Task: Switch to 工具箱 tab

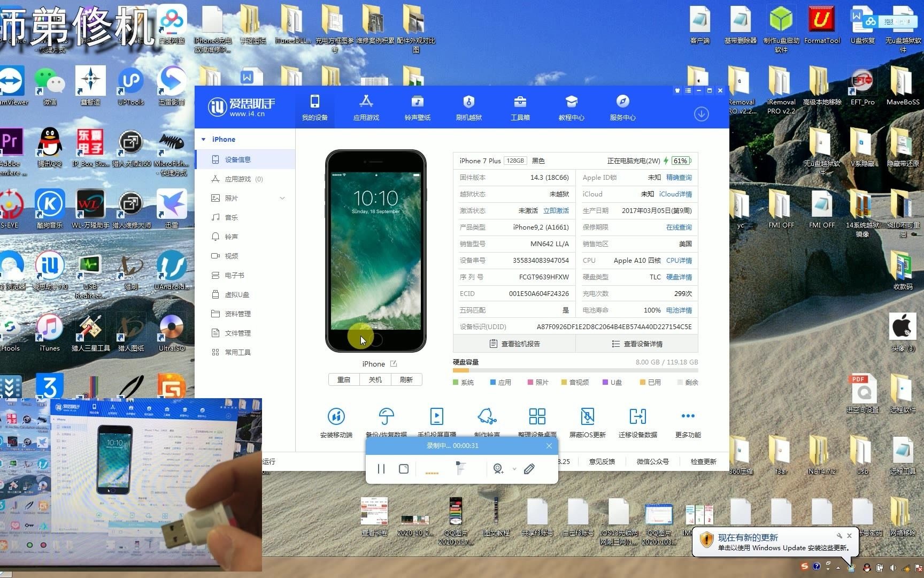Action: [520, 108]
